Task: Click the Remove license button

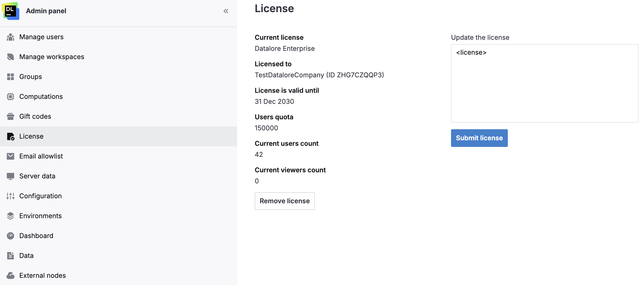Action: 285,201
